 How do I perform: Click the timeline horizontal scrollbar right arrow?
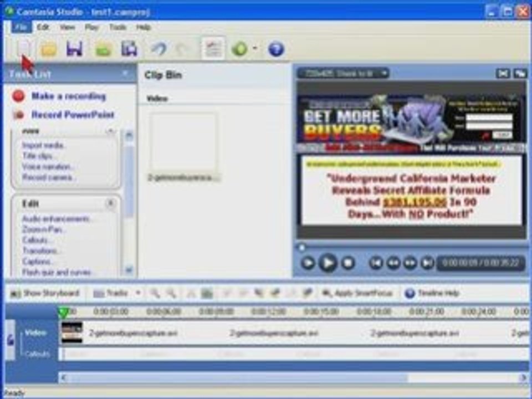click(523, 377)
